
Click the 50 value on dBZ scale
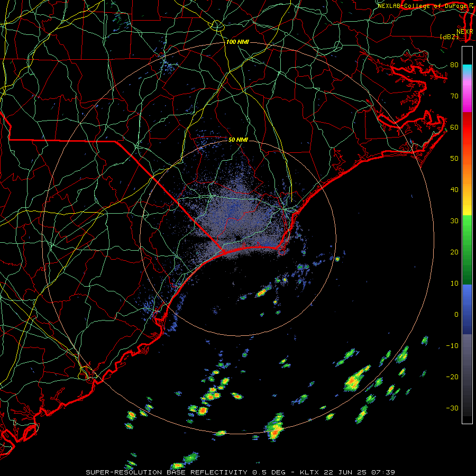pos(454,159)
